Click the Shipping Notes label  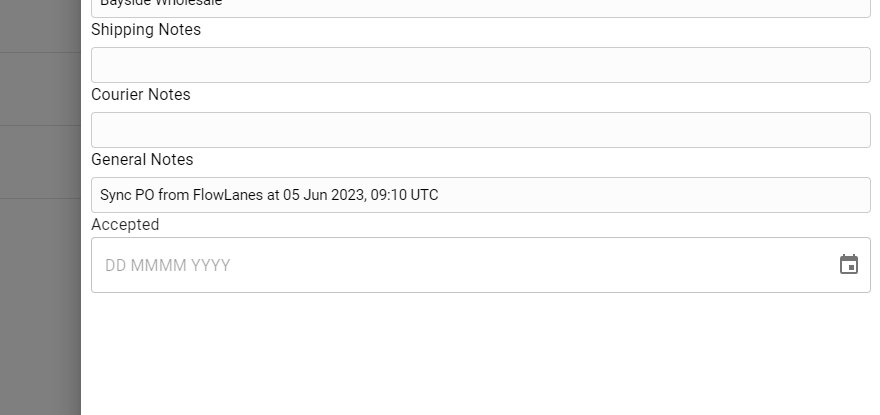pyautogui.click(x=146, y=30)
